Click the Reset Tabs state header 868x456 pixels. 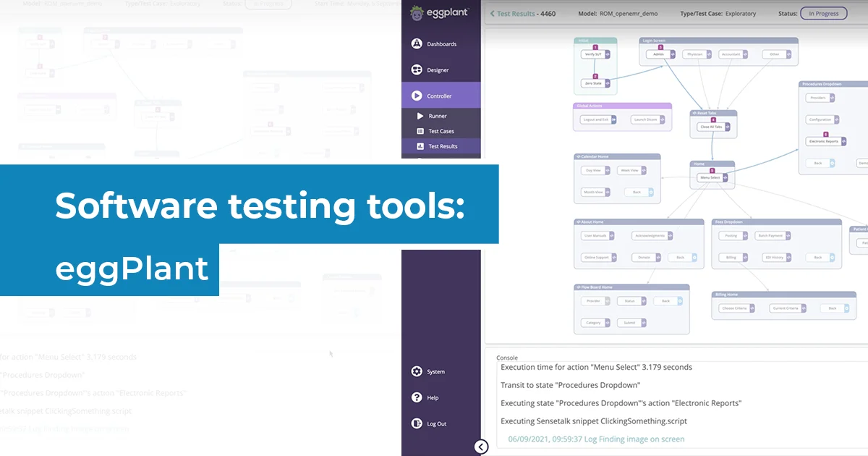point(713,113)
